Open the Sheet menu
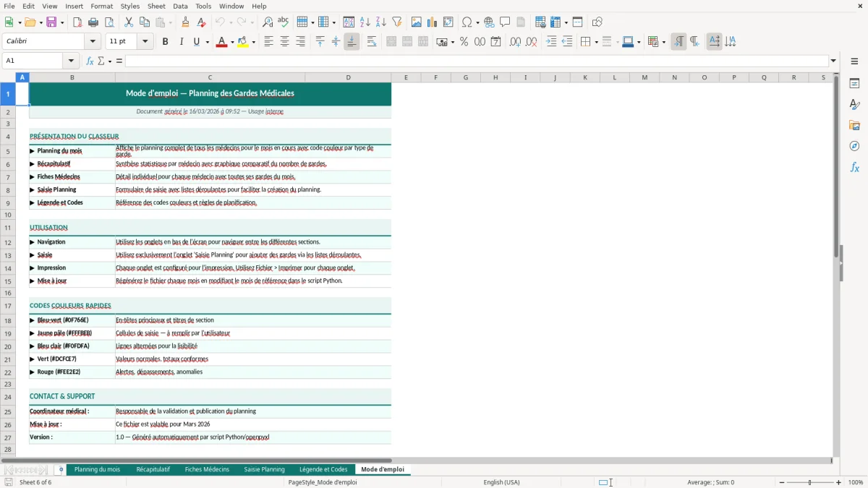 156,6
